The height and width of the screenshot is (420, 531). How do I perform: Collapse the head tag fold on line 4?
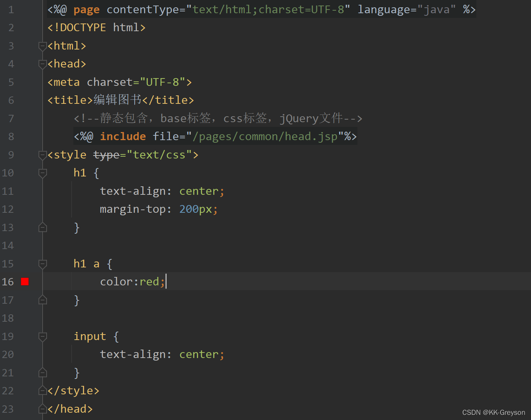pos(43,64)
